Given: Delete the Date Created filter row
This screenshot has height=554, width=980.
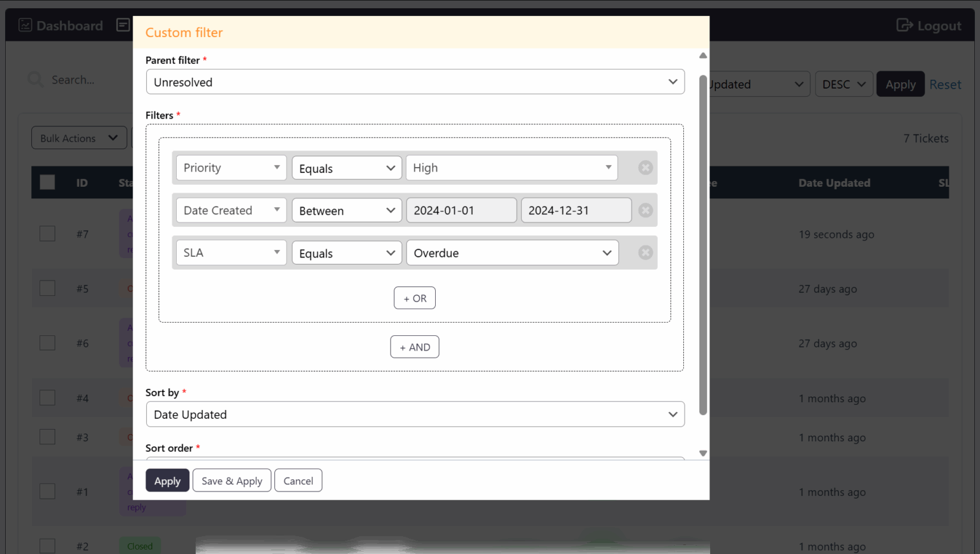Looking at the screenshot, I should (x=645, y=210).
